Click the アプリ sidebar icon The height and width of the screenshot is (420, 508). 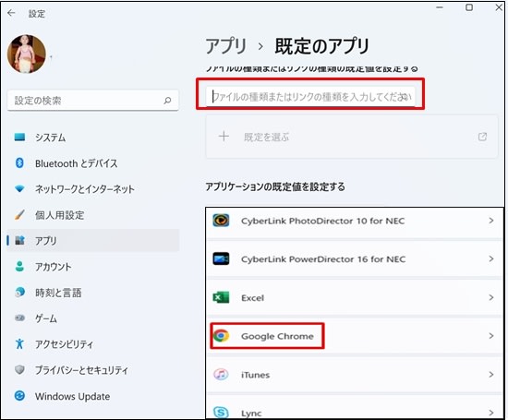point(19,240)
